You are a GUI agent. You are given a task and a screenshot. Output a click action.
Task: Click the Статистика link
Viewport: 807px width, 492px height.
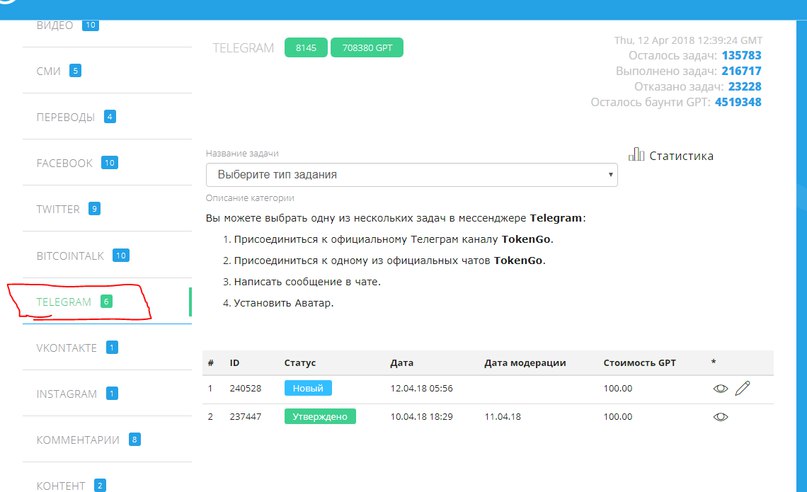tap(681, 156)
